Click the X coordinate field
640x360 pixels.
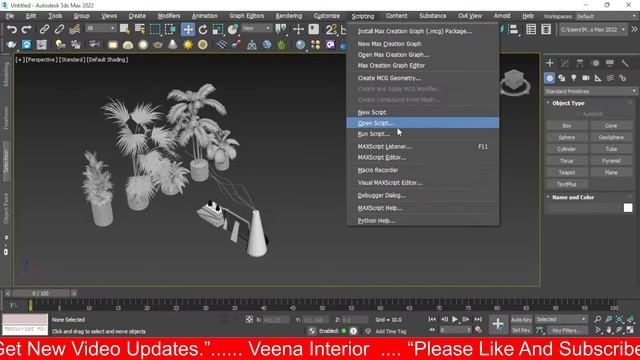click(276, 320)
